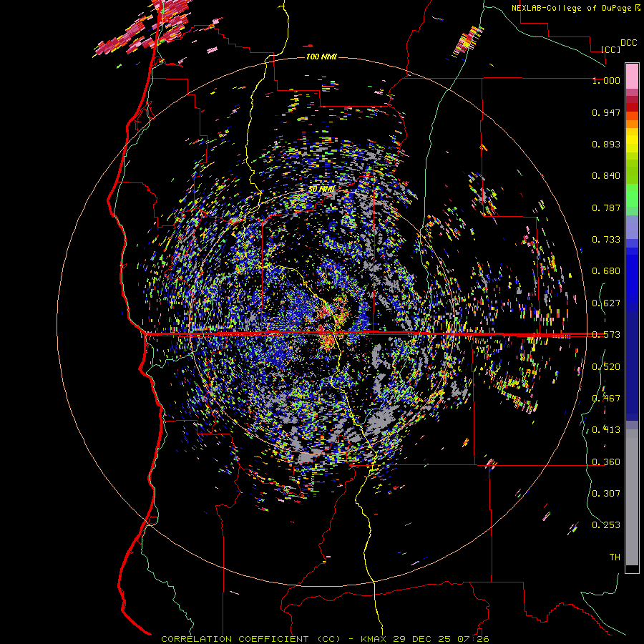The width and height of the screenshot is (644, 644).
Task: Click the 0.733 scale value
Action: (606, 240)
